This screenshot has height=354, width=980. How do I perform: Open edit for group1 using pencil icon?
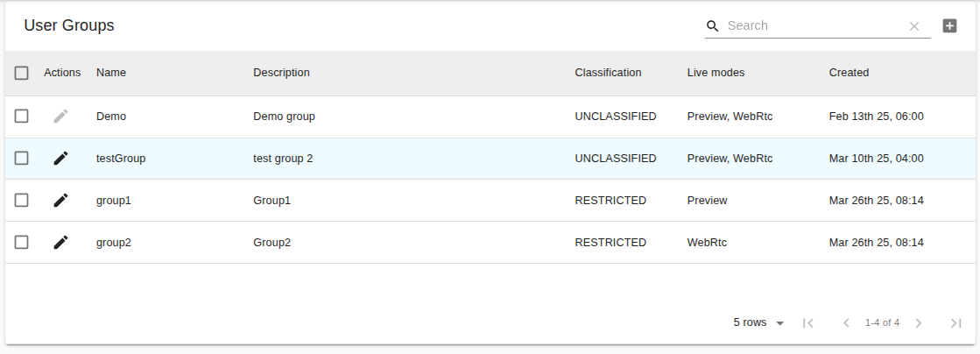(x=60, y=201)
